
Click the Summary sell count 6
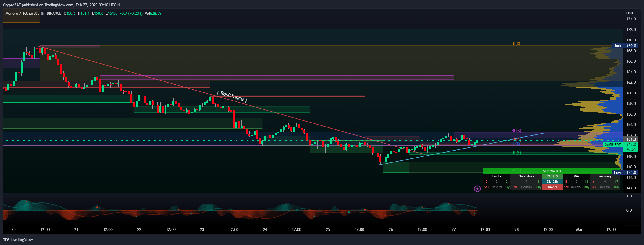[594, 182]
